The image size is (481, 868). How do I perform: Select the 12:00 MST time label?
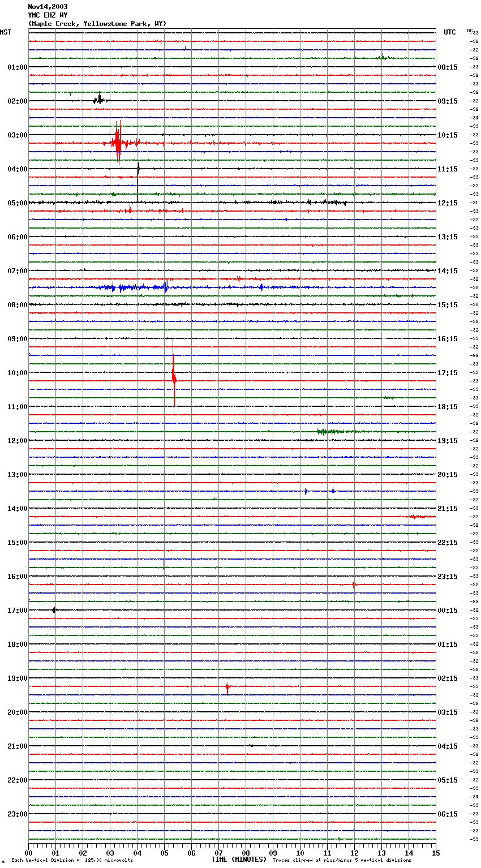tap(17, 441)
